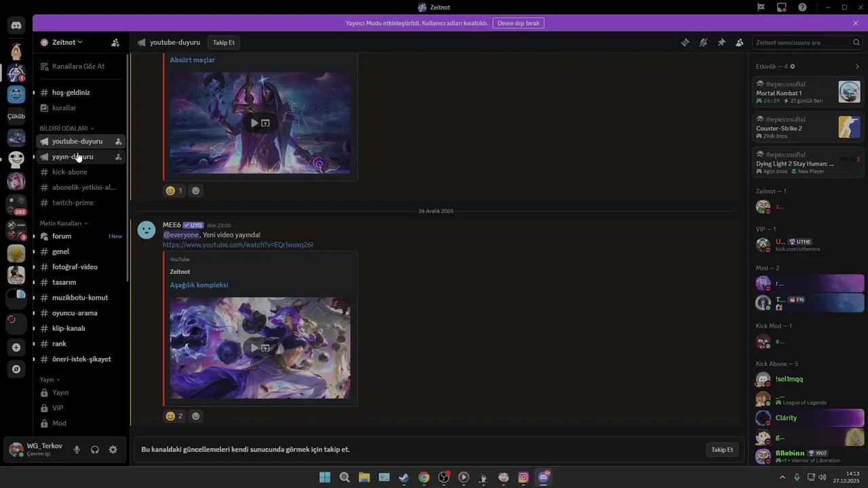Screen dimensions: 868x488
Task: Open the Counter-Strike 2 activity card
Action: pyautogui.click(x=808, y=127)
